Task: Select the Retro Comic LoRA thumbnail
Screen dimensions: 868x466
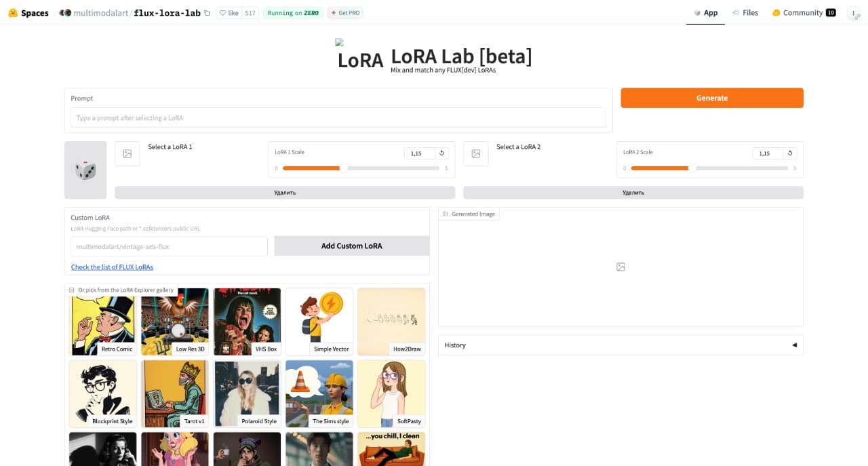Action: tap(103, 322)
